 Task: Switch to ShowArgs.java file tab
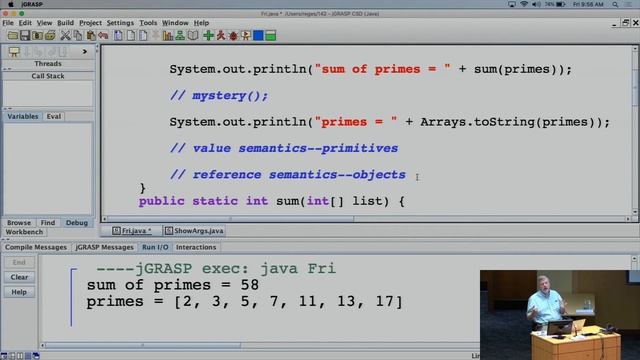pyautogui.click(x=194, y=231)
